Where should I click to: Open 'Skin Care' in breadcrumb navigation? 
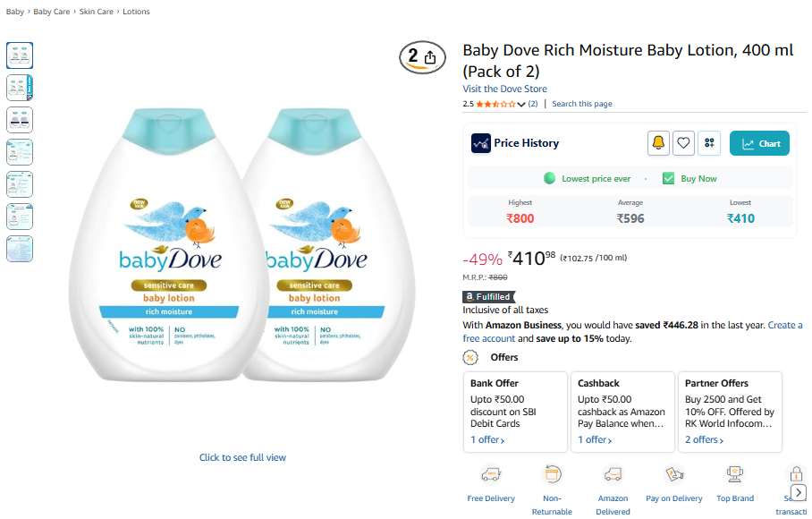pyautogui.click(x=95, y=12)
